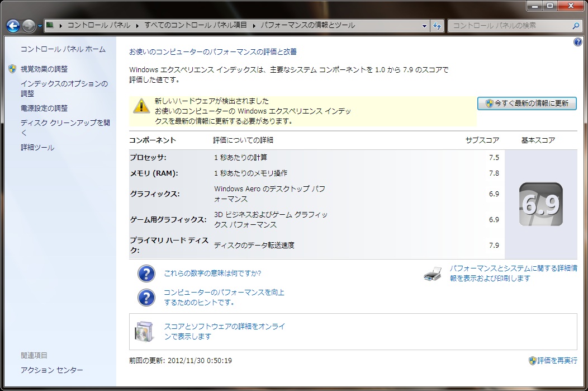This screenshot has height=391, width=588.
Task: Open コントロール パネル ホーム link
Action: point(63,49)
